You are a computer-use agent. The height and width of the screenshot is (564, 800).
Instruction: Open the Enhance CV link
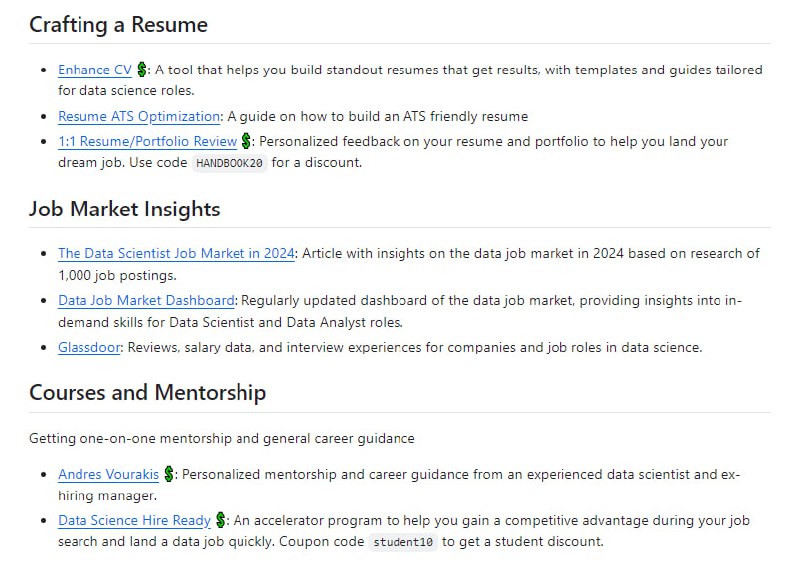coord(95,70)
